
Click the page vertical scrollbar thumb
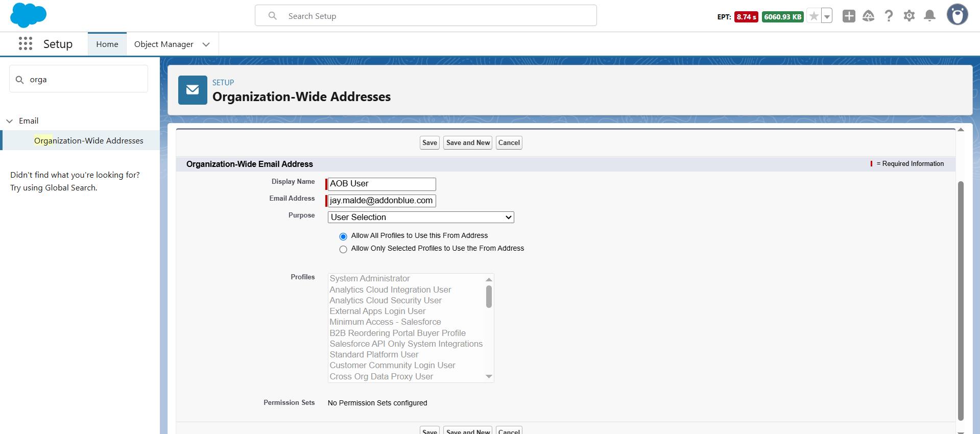[961, 301]
